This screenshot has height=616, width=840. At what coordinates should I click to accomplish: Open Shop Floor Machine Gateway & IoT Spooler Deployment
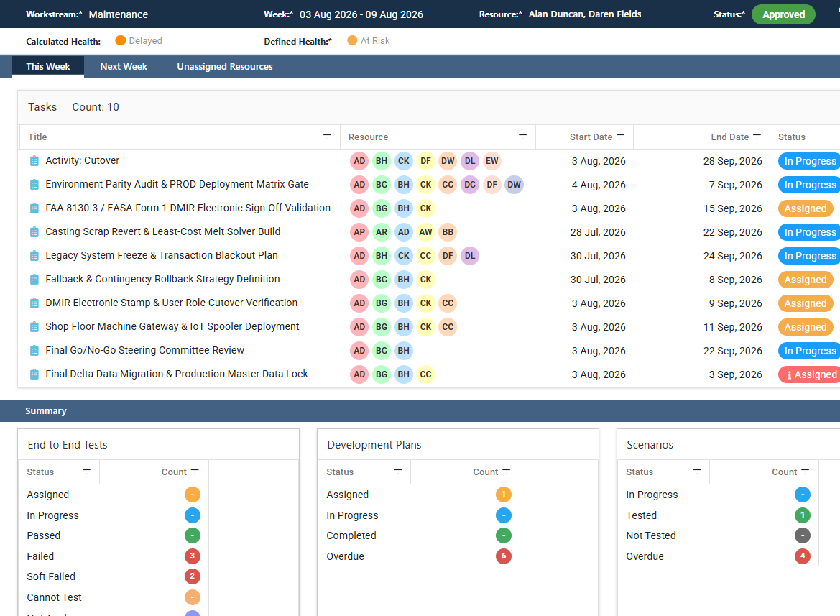(172, 327)
